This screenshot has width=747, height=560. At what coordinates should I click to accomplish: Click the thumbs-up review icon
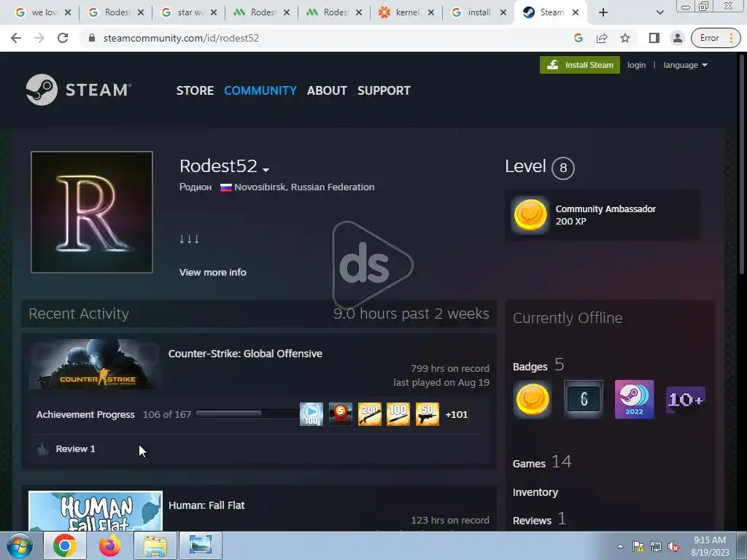(43, 449)
